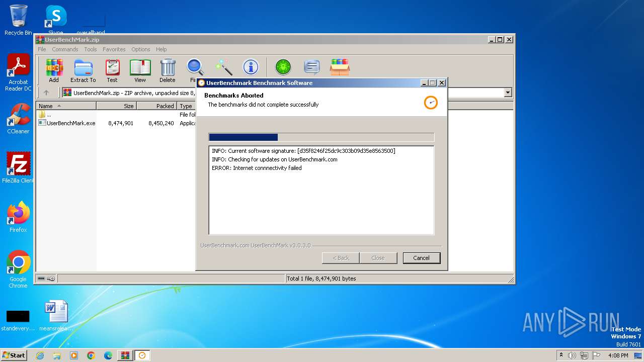
Task: Click the Edge icon in the taskbar
Action: pos(108,355)
